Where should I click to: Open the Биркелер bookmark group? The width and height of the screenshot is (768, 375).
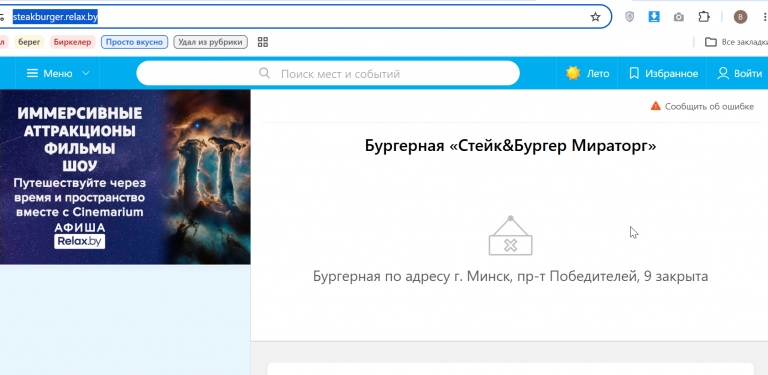(72, 42)
